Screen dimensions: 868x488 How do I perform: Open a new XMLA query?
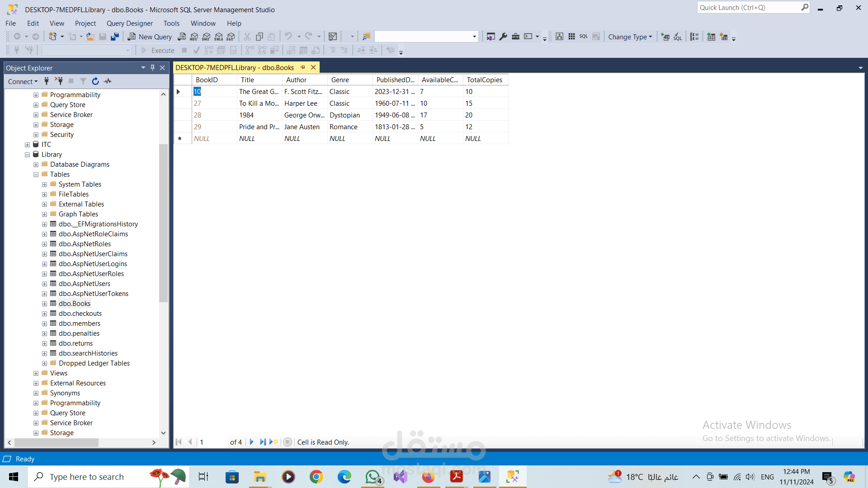pyautogui.click(x=219, y=37)
